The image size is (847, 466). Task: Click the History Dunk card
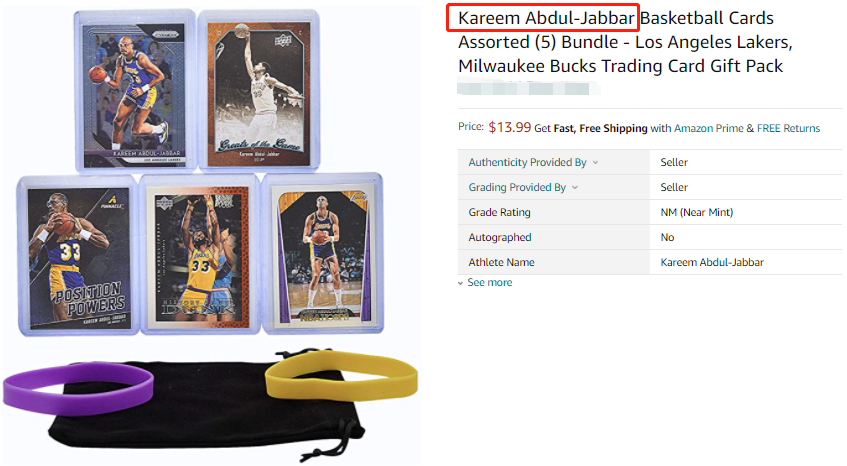[x=199, y=255]
